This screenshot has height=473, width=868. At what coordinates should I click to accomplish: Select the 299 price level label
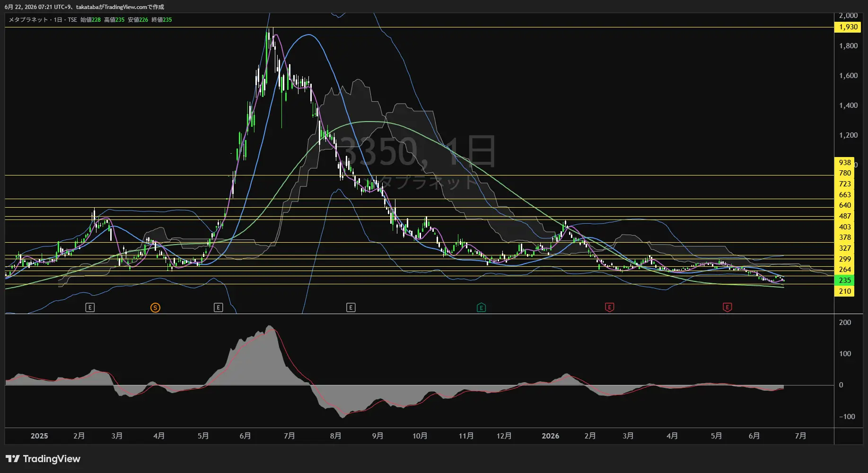click(844, 259)
